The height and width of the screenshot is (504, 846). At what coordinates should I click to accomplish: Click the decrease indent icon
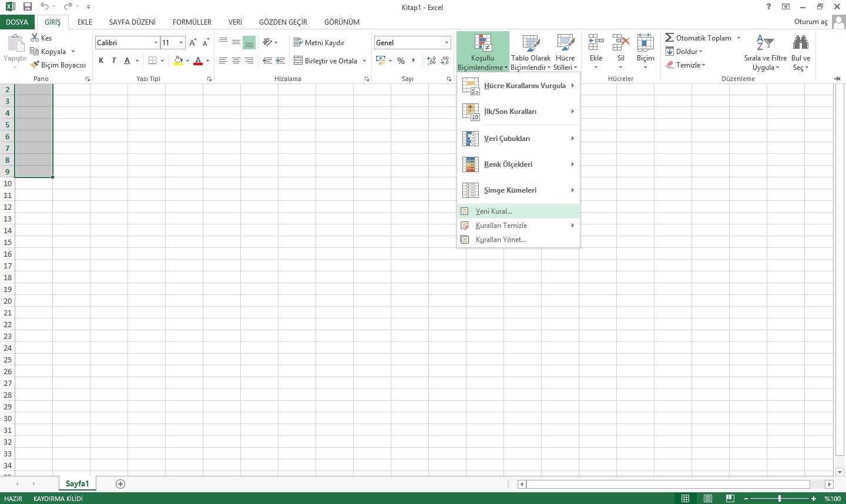(267, 61)
